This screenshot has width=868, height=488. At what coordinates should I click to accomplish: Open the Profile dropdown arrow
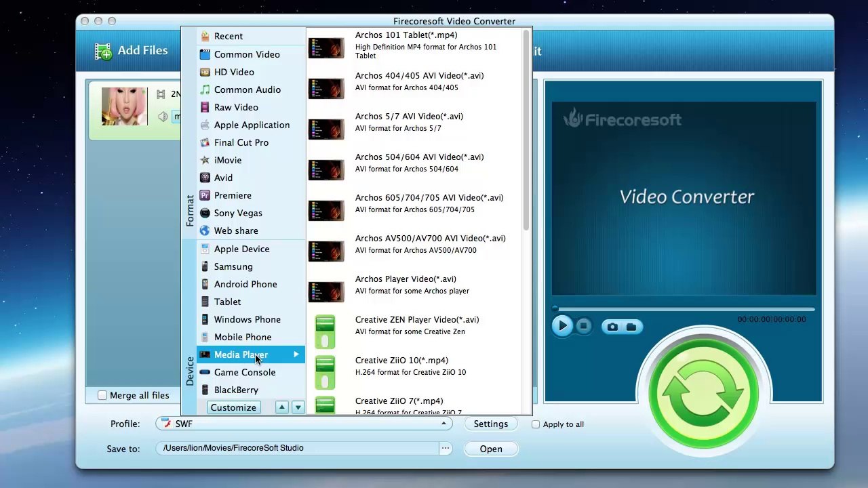[x=443, y=424]
